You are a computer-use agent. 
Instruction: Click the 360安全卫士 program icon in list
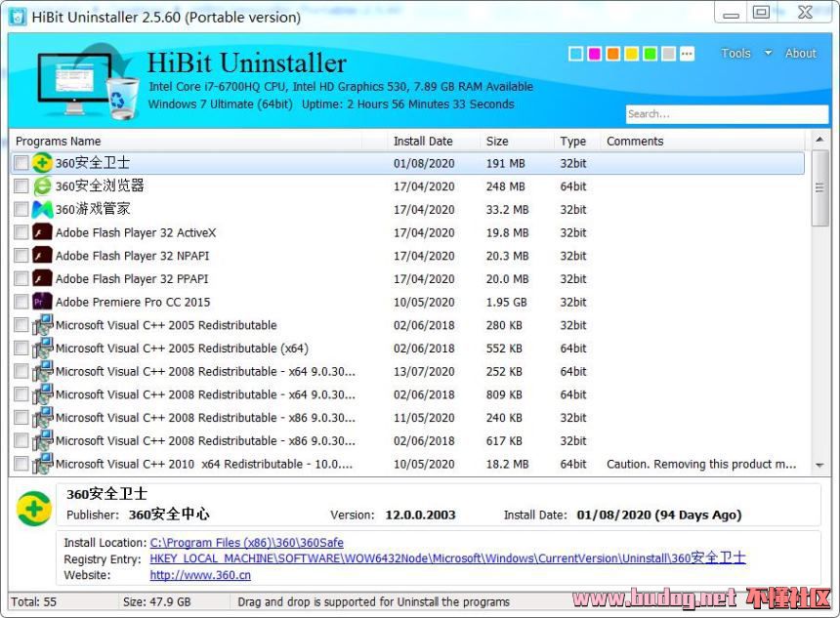point(42,163)
